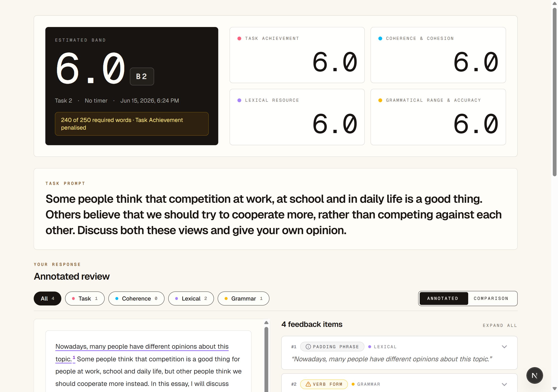This screenshot has width=558, height=392.
Task: Click Expand All feedback items
Action: (500, 325)
